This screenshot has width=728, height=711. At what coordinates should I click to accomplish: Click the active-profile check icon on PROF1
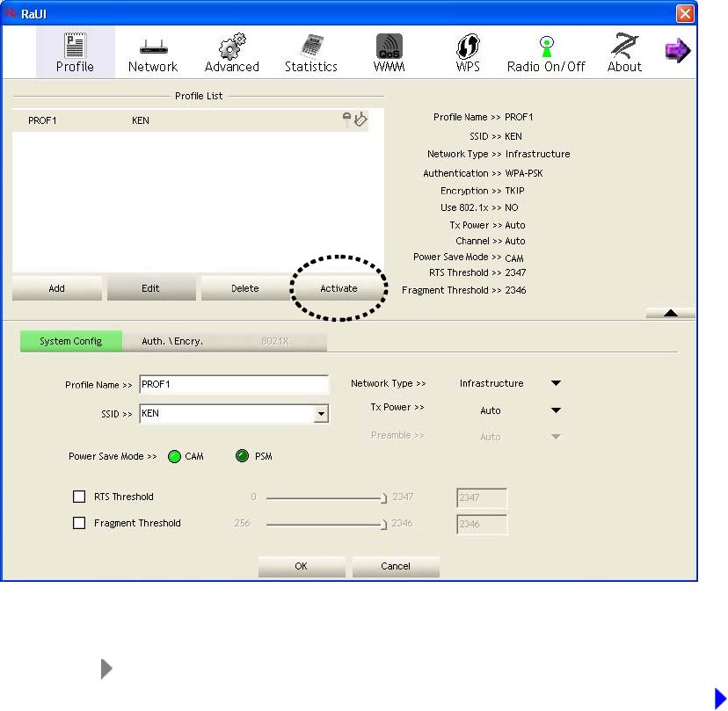360,120
